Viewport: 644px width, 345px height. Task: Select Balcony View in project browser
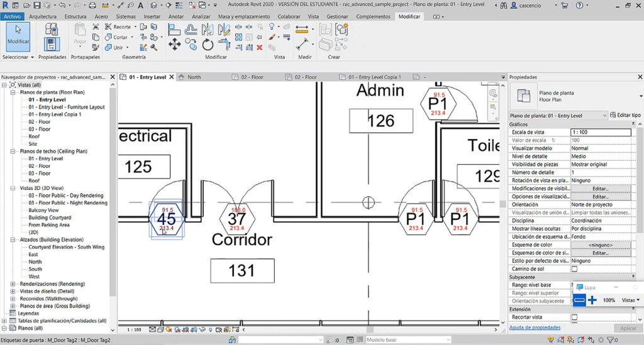(x=43, y=210)
